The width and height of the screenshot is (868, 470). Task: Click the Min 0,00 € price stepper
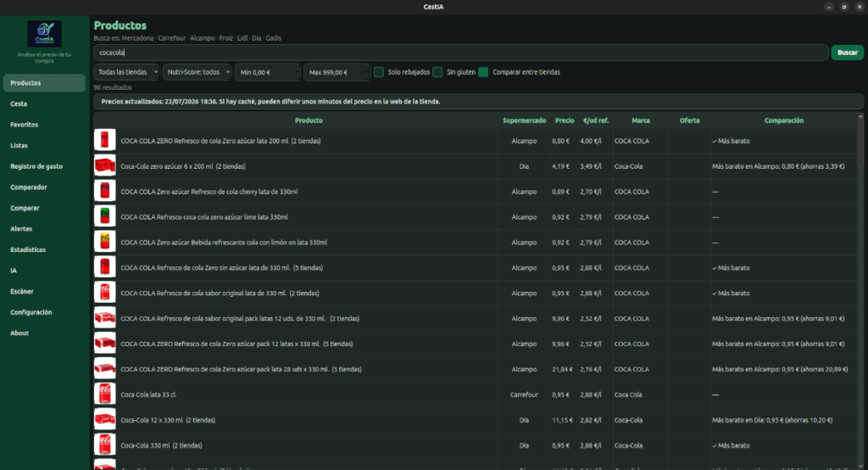pos(267,72)
